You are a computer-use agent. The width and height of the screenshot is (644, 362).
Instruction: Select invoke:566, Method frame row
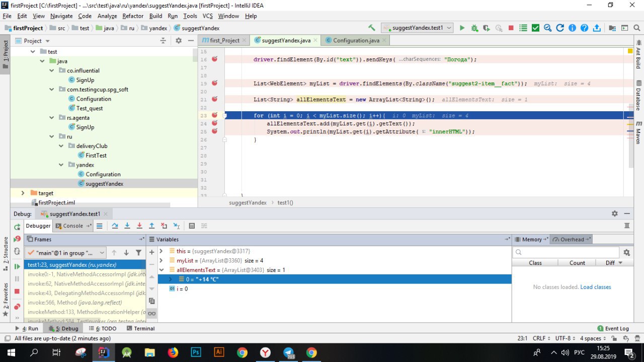[84, 302]
